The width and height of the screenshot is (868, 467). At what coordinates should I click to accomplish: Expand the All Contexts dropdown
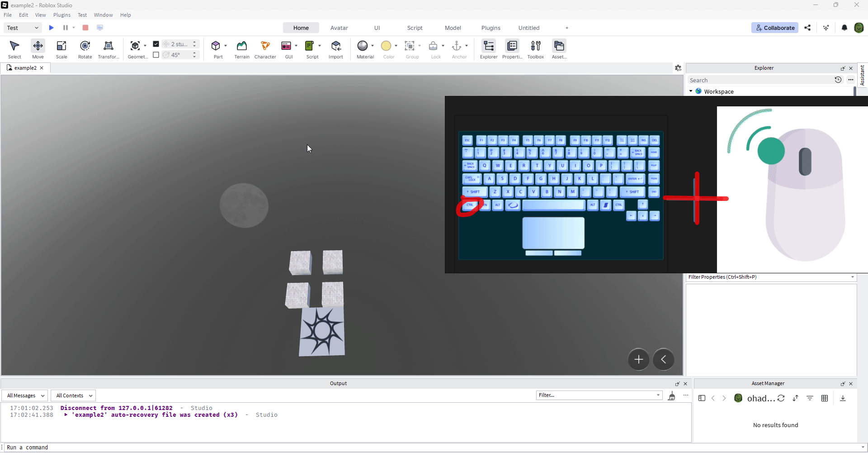(x=73, y=396)
